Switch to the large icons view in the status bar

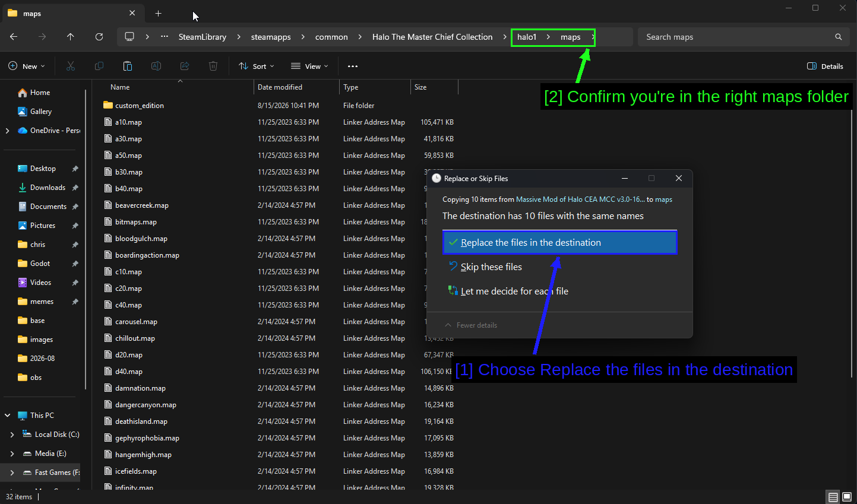[x=847, y=497]
